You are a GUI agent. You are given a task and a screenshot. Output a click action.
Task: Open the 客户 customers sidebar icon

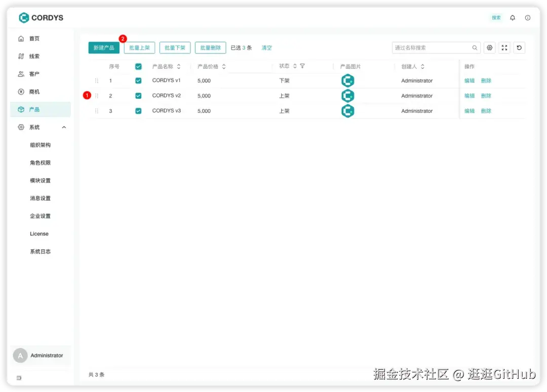coord(21,73)
